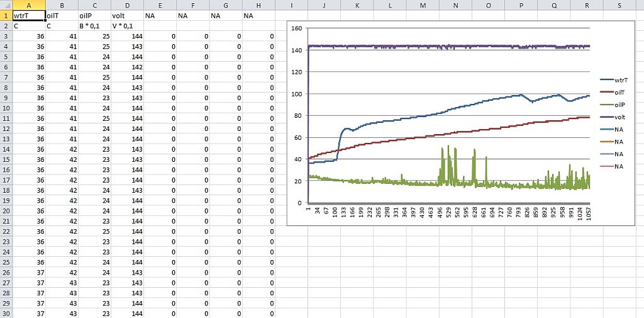Select the row 1 header
The width and height of the screenshot is (644, 318).
point(6,15)
